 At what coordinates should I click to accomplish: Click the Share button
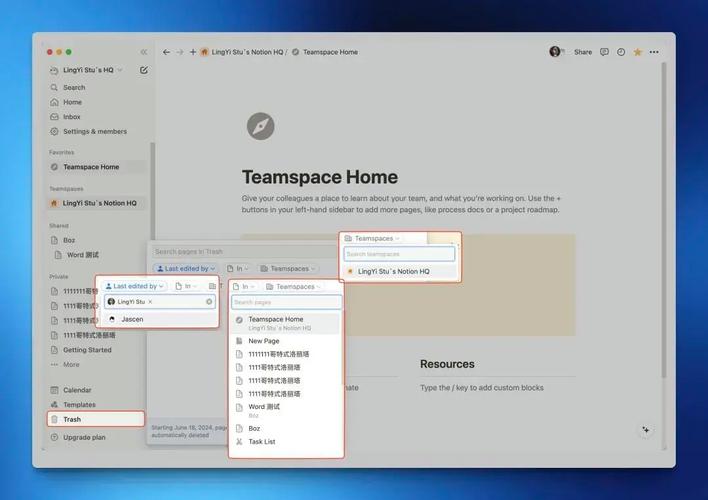tap(583, 52)
